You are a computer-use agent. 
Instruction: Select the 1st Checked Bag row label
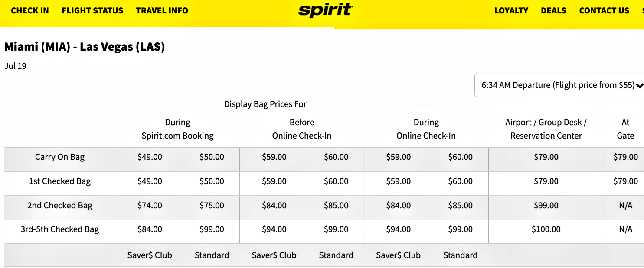click(60, 181)
